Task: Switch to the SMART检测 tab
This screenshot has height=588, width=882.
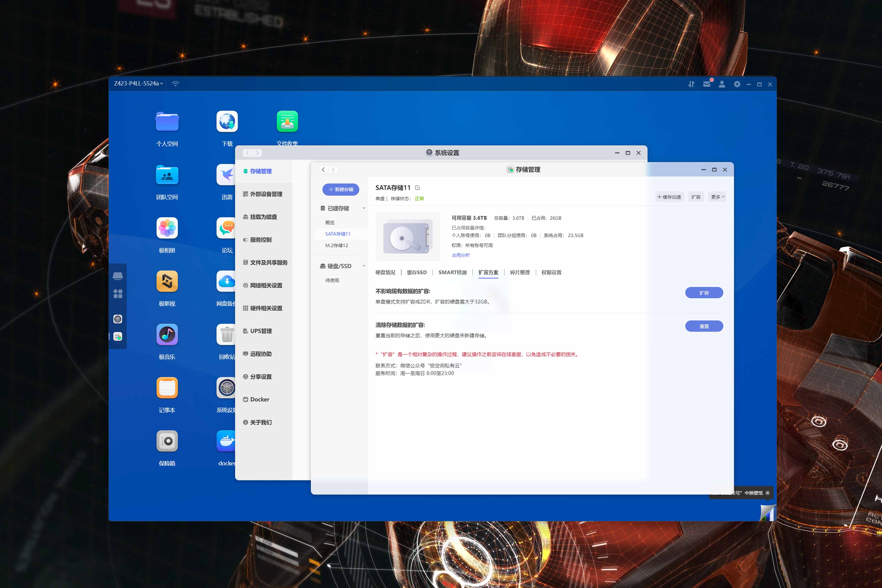Action: [x=453, y=272]
